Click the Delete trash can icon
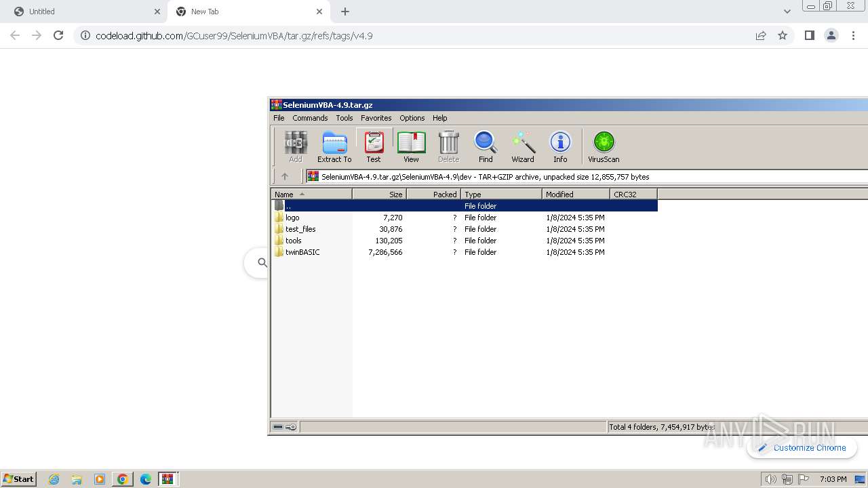Screen dimensions: 868x488 click(x=448, y=147)
